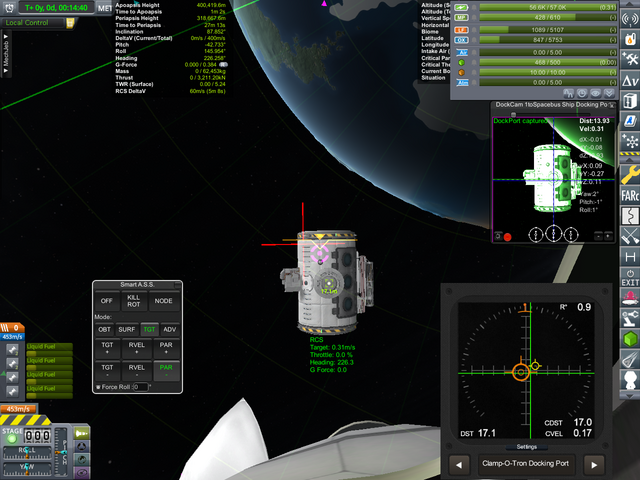This screenshot has width=640, height=480.
Task: Switch to ADV mode tab
Action: point(170,329)
